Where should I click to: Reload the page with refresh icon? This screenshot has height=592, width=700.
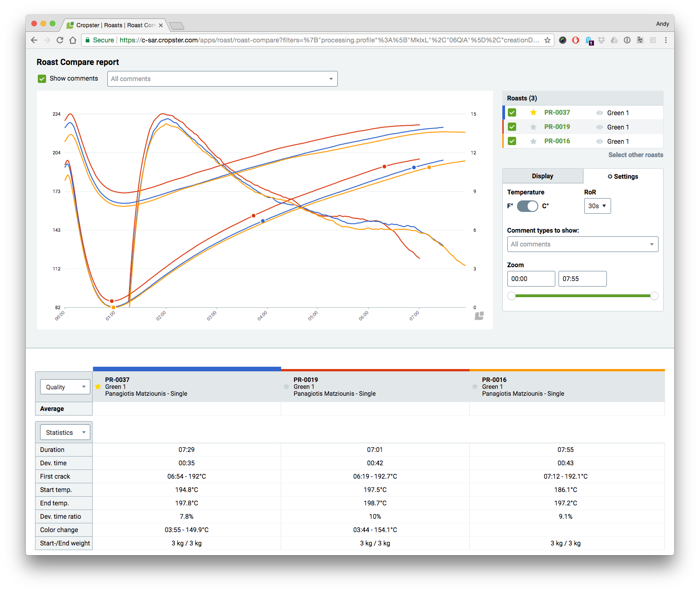pyautogui.click(x=60, y=40)
